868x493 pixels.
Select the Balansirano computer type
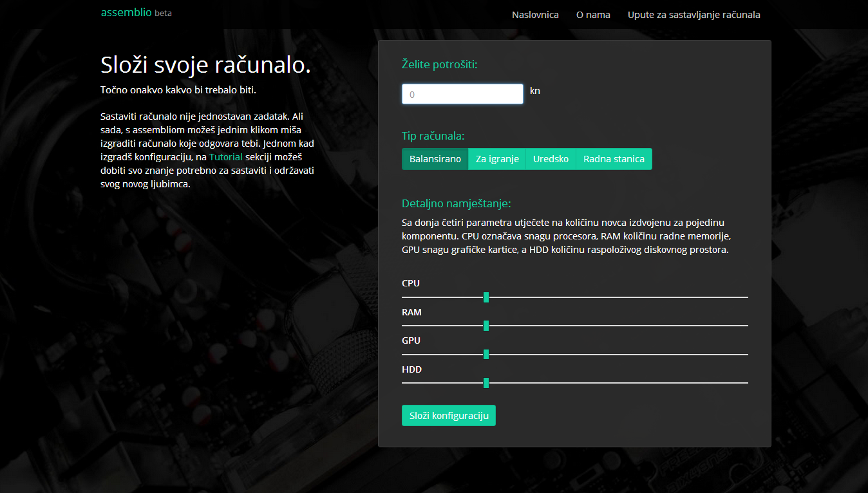click(435, 159)
